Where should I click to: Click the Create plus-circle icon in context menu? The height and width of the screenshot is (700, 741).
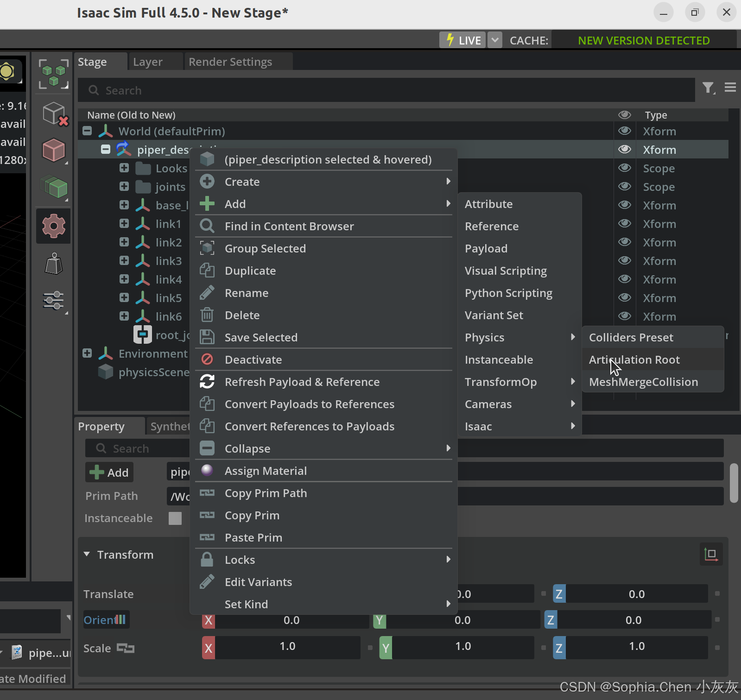[207, 182]
